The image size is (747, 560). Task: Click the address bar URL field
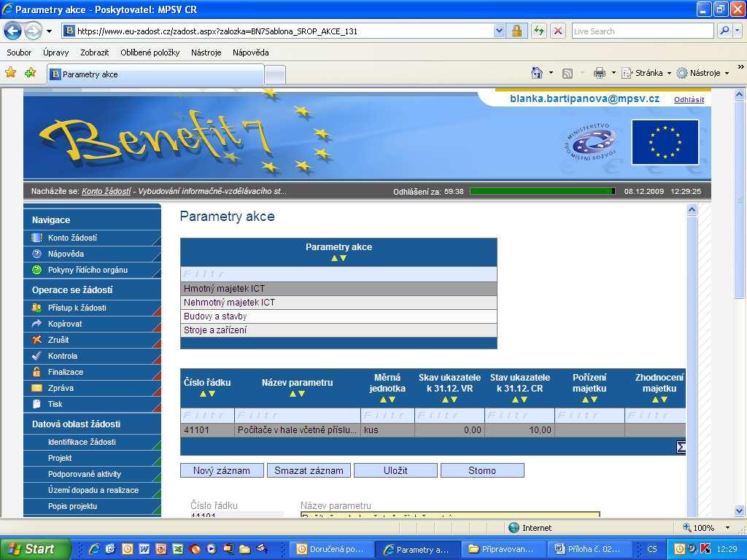tap(284, 31)
